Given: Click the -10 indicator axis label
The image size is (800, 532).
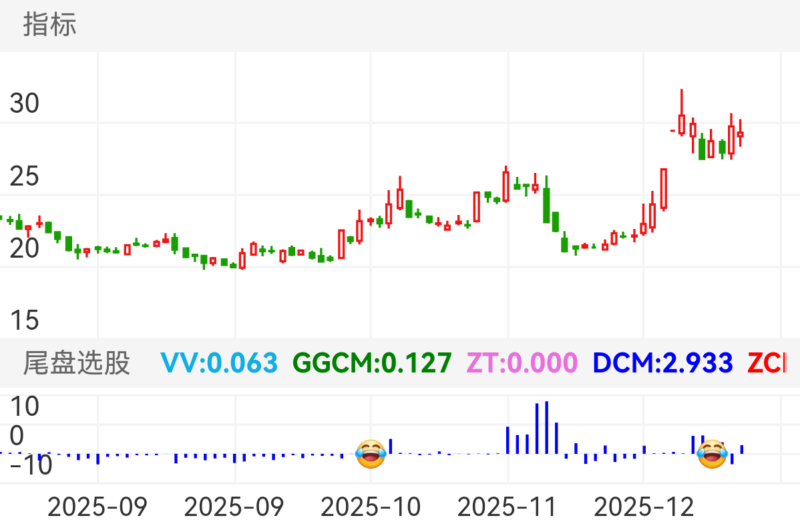Looking at the screenshot, I should point(30,466).
